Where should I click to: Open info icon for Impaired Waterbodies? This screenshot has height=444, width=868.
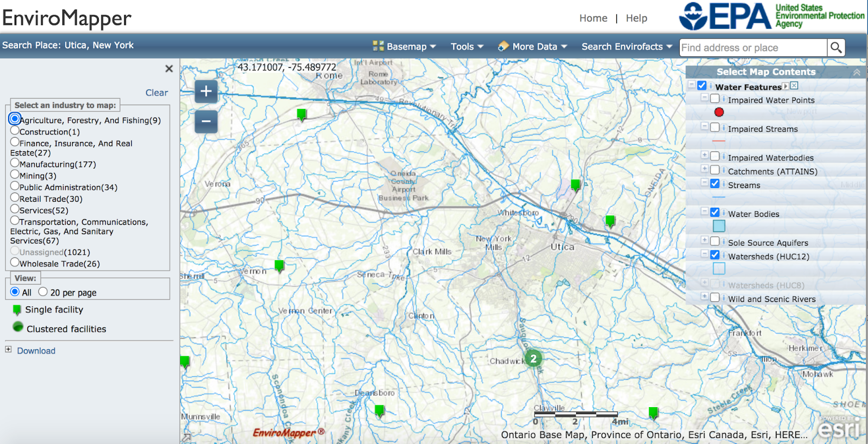coord(724,157)
